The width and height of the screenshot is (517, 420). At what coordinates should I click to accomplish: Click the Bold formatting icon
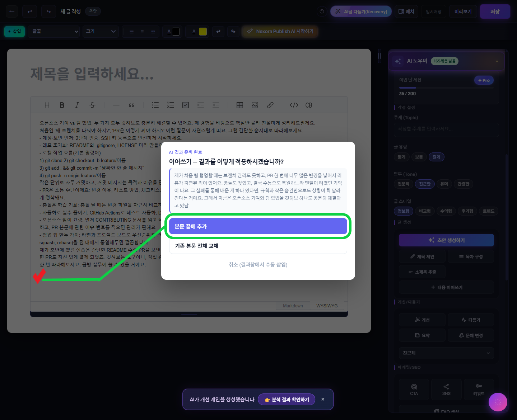tap(62, 105)
